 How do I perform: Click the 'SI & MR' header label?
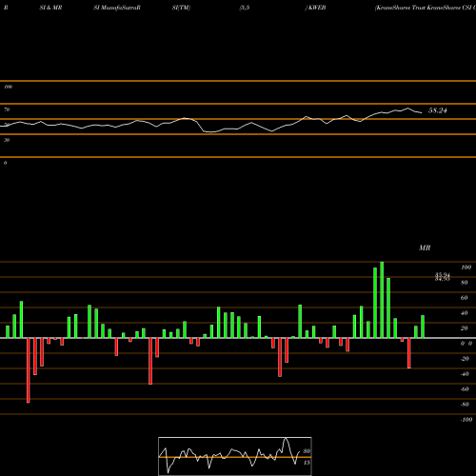50,8
